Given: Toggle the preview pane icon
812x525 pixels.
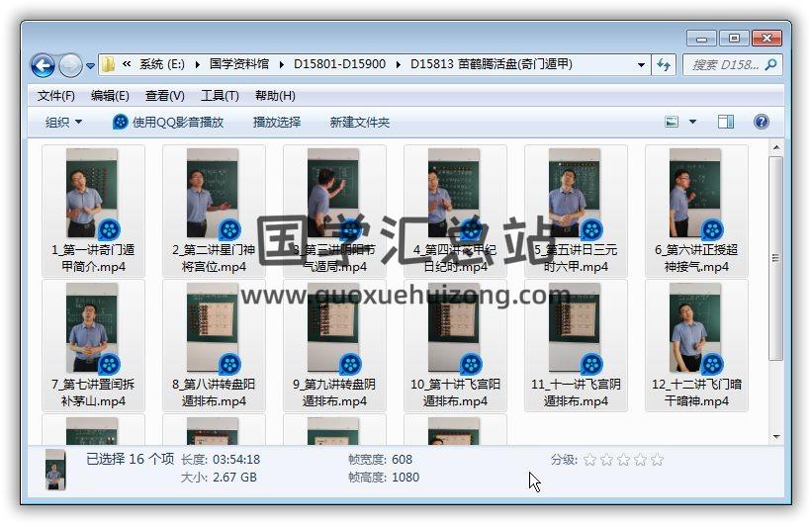Looking at the screenshot, I should click(726, 123).
